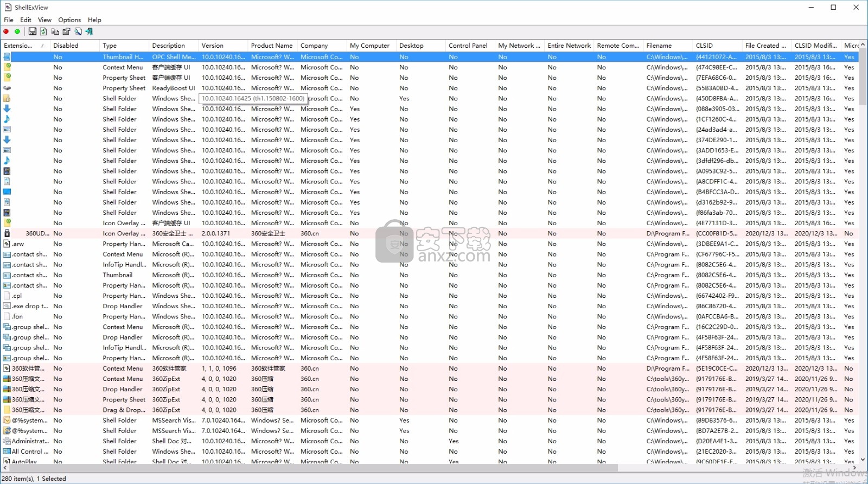This screenshot has height=484, width=868.
Task: Open the View menu
Action: 44,20
